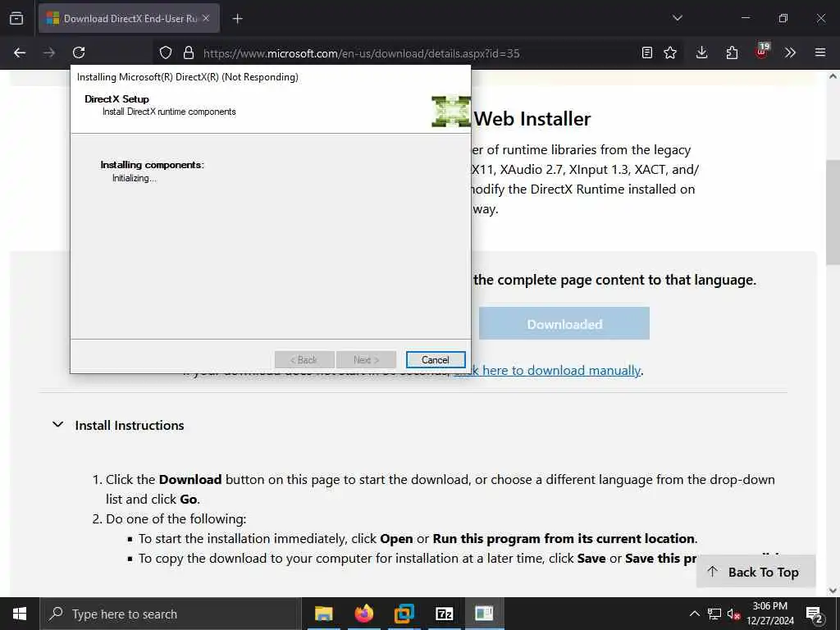Screen dimensions: 840x630
Task: Close the Download DirectX End-User tab
Action: [206, 18]
